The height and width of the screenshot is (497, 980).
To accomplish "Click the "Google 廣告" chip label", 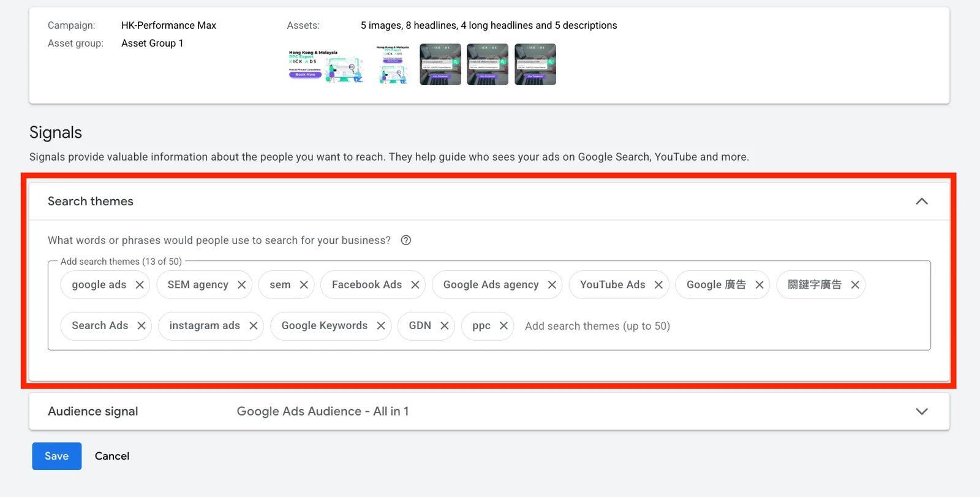I will pos(717,285).
